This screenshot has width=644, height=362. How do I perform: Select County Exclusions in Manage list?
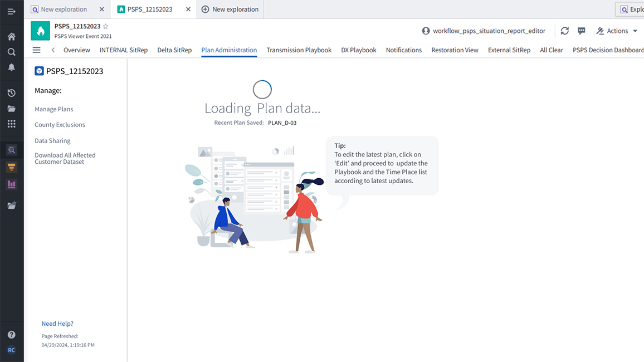point(60,125)
